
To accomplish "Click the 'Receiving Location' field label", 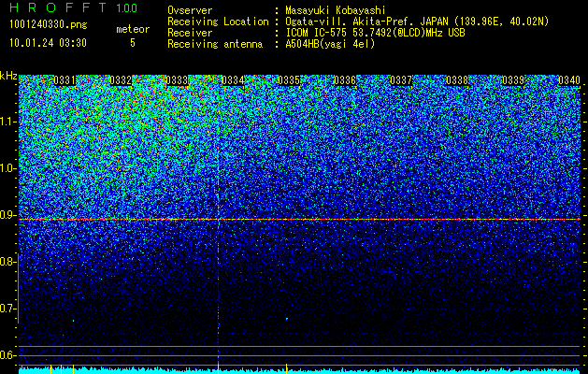I will (x=218, y=22).
